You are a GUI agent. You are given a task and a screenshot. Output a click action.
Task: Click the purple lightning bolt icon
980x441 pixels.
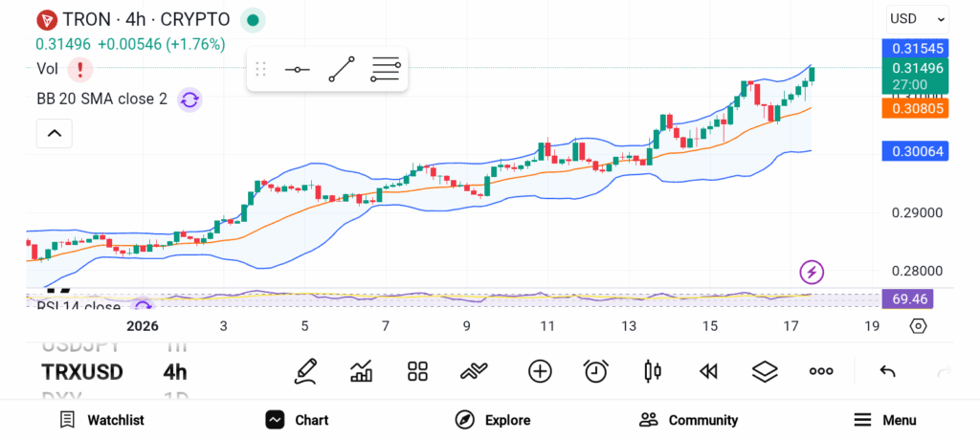coord(812,273)
